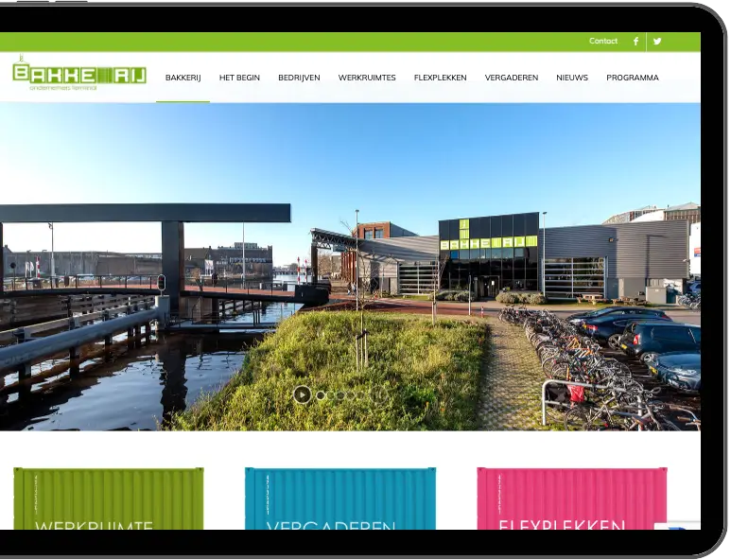The image size is (731, 560).
Task: Open the Twitter profile icon
Action: 657,42
